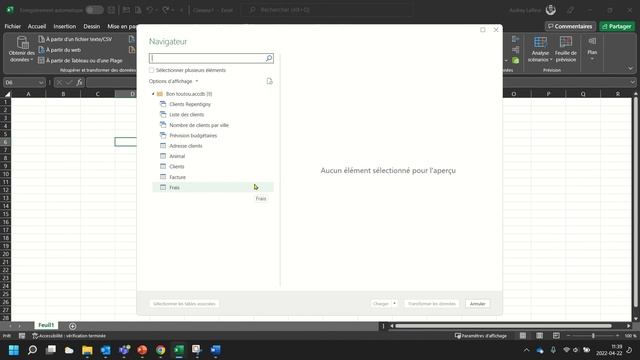Collapse the Bon toutou.accdb tree node
Image resolution: width=640 pixels, height=360 pixels.
click(153, 94)
